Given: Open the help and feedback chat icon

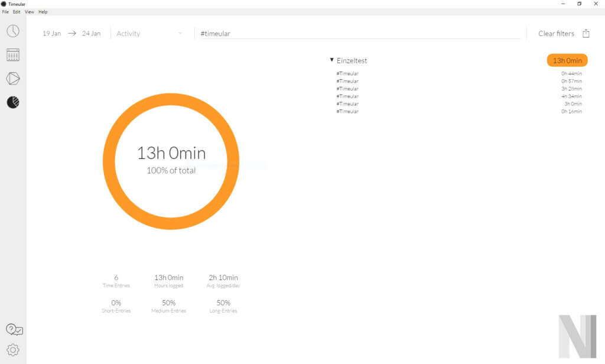Looking at the screenshot, I should 14,330.
